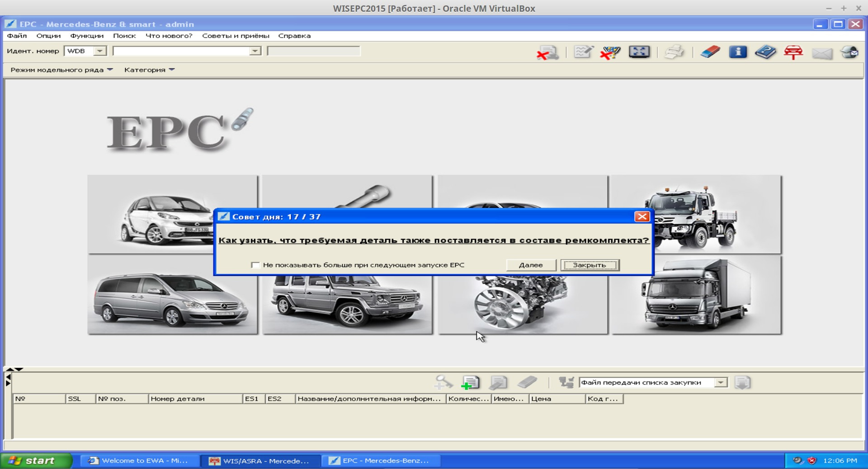
Task: Open the Функции menu
Action: [87, 36]
